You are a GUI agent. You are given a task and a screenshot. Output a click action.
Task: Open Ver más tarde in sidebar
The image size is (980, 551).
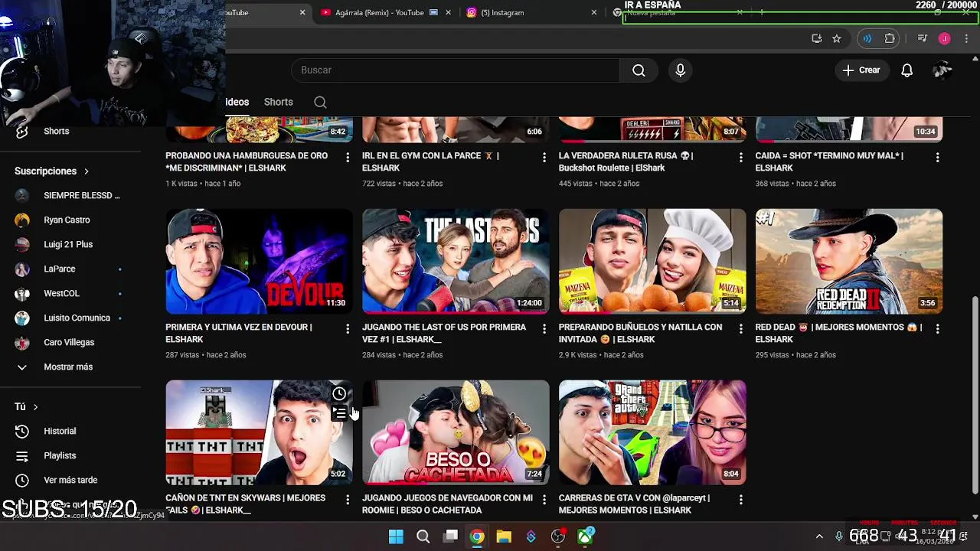point(70,480)
